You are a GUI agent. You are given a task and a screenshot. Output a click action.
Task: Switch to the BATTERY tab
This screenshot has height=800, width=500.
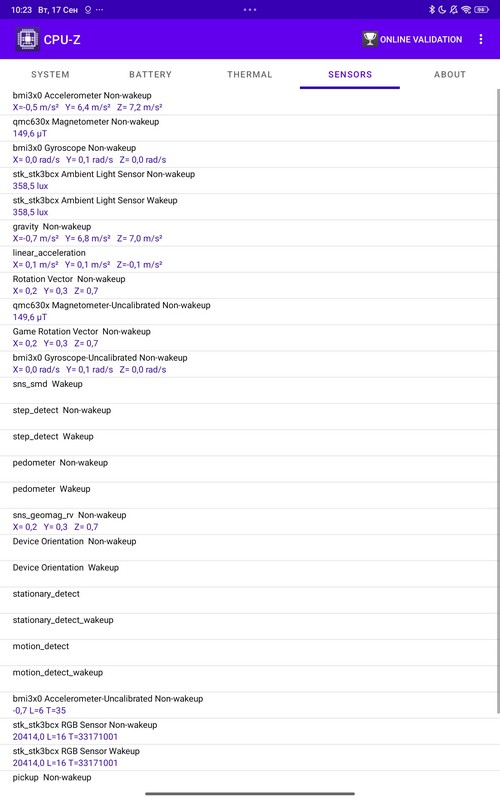(150, 74)
